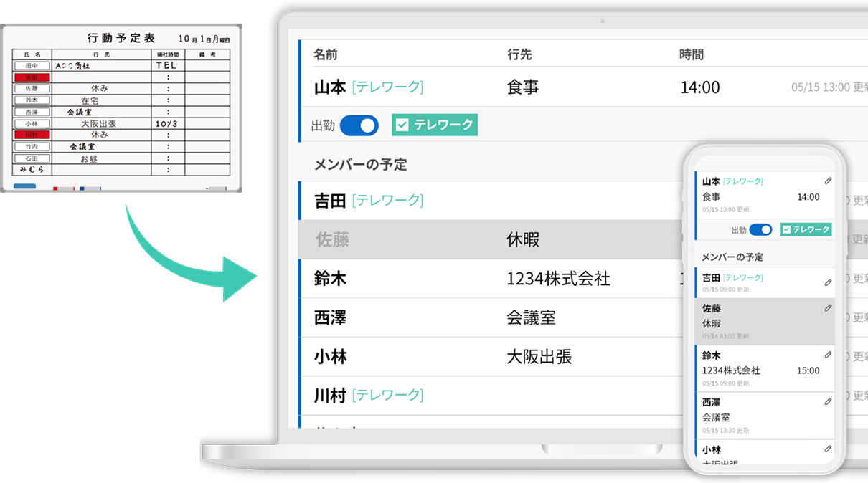The height and width of the screenshot is (483, 868).
Task: Click the pencil edit icon next to 吉田
Action: pyautogui.click(x=828, y=284)
